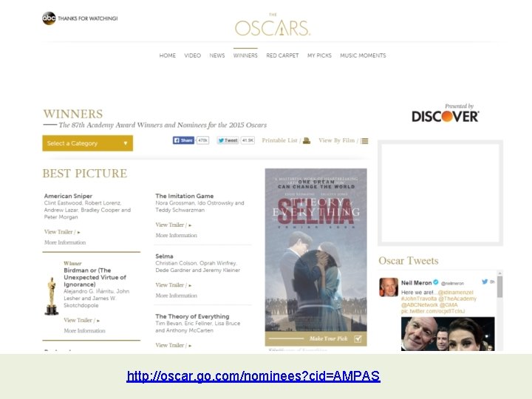The image size is (532, 399).
Task: Click the Facebook share count 479k
Action: (x=202, y=140)
